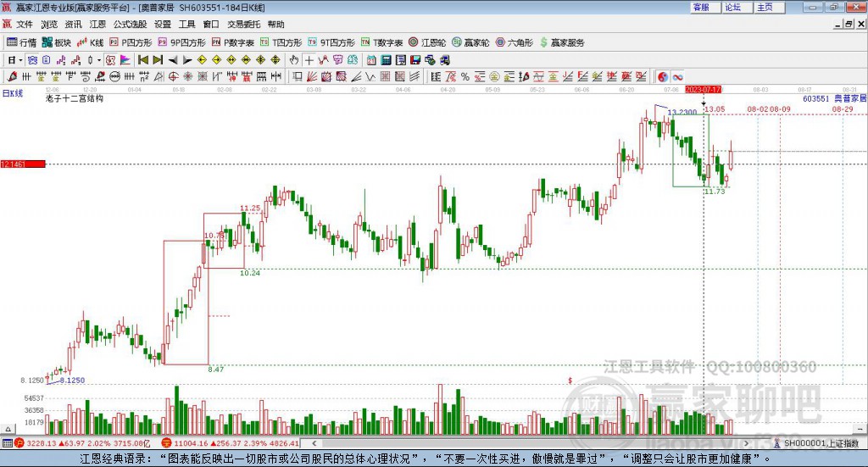
Task: Jump to first bar with green skip-back arrow
Action: [x=142, y=60]
